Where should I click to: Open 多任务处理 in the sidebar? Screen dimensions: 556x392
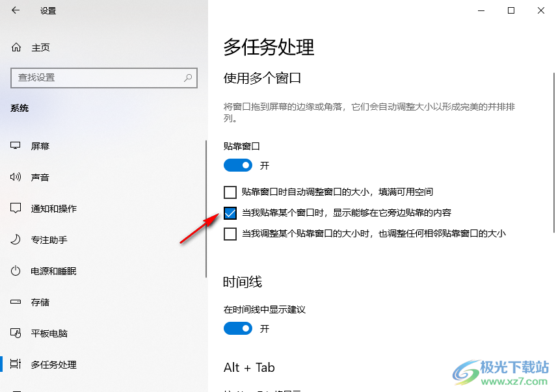pos(53,364)
